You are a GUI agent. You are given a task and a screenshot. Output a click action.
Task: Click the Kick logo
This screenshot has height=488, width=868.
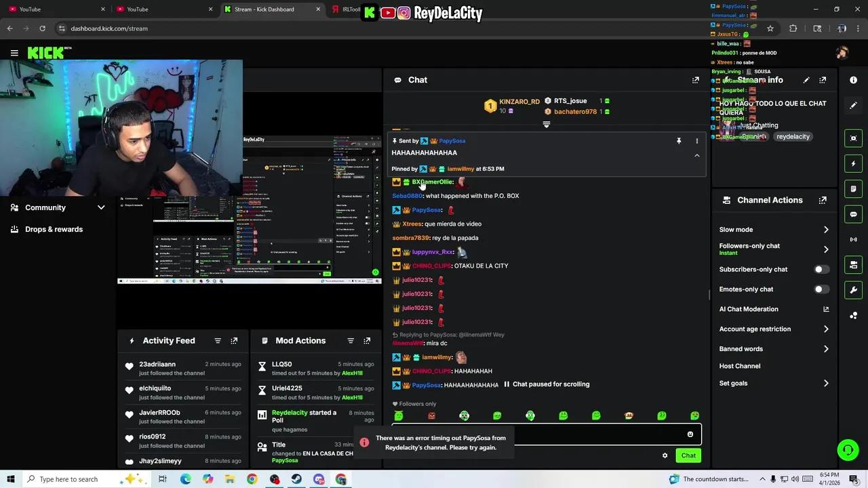[x=49, y=53]
